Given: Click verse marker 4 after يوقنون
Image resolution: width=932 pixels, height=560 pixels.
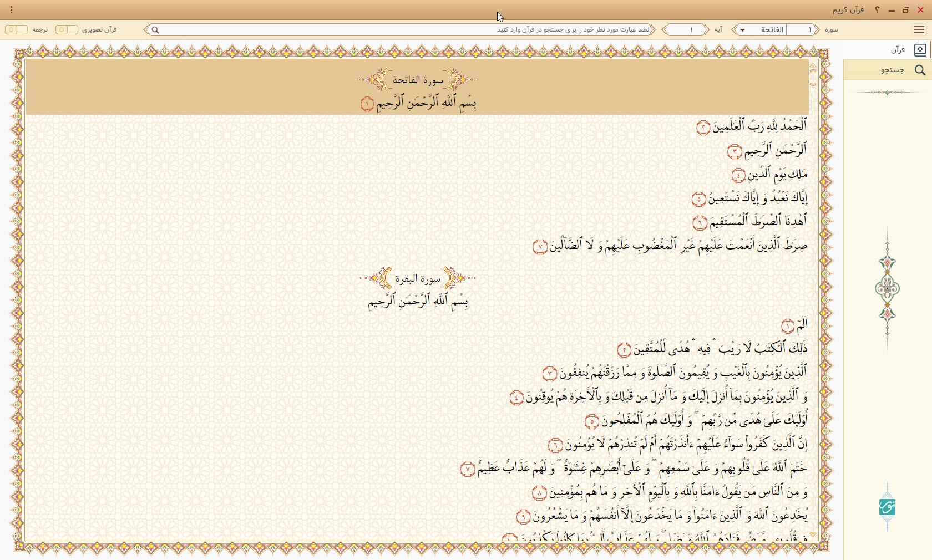Looking at the screenshot, I should [516, 398].
